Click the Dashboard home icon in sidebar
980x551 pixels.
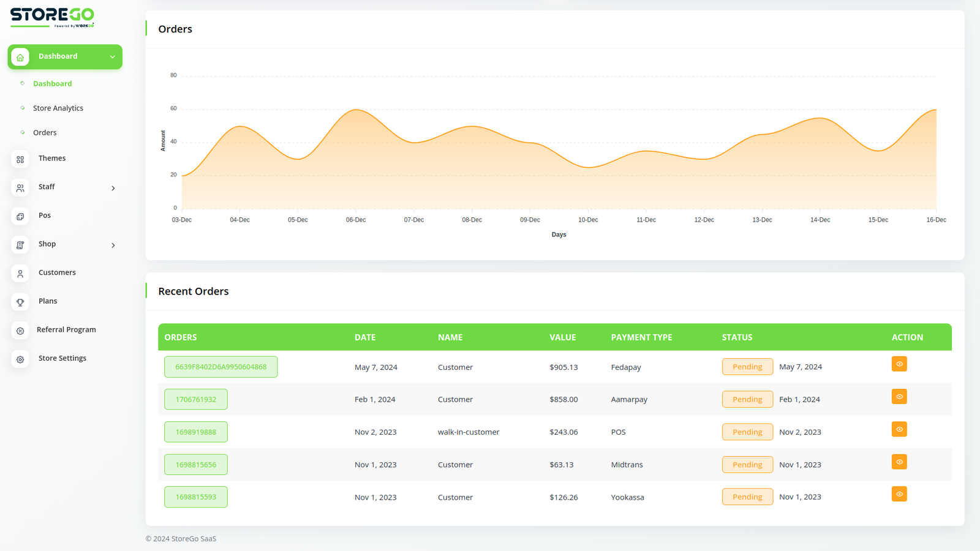20,57
